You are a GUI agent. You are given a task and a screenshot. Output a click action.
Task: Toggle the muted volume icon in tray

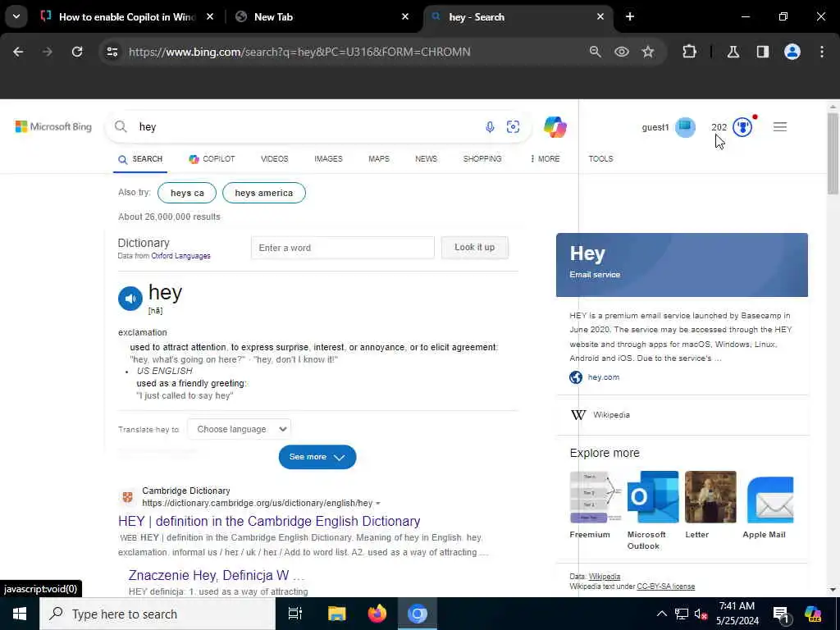pos(701,614)
